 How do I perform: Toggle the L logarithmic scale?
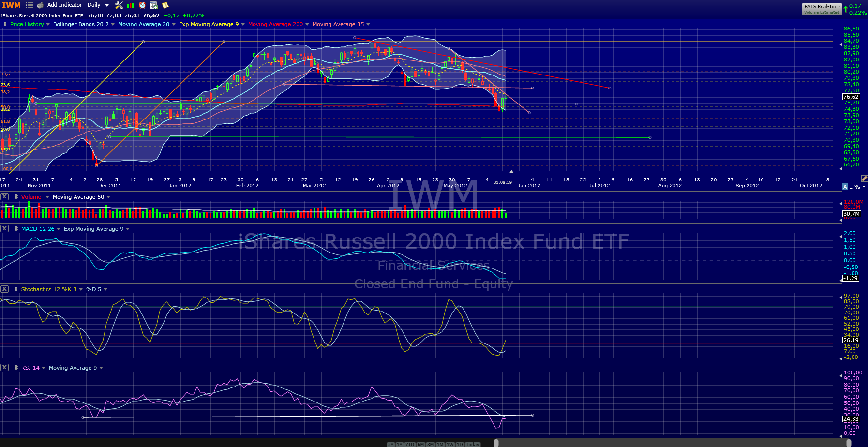pos(851,187)
